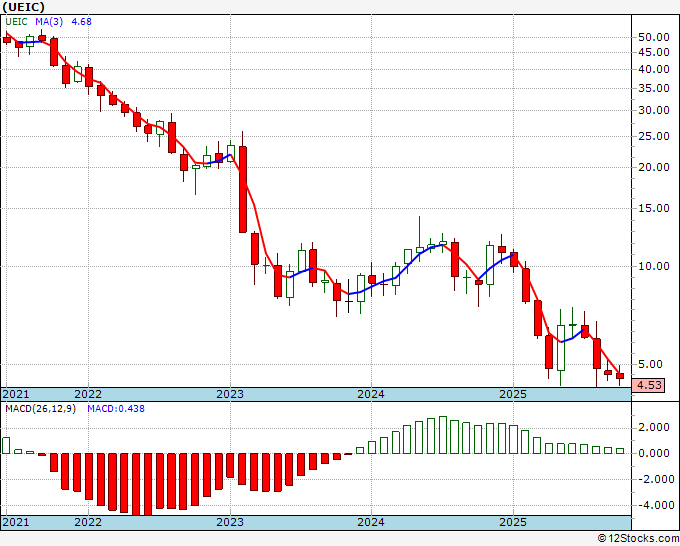
Task: Click 2023 on the price chart timeline
Action: (230, 394)
